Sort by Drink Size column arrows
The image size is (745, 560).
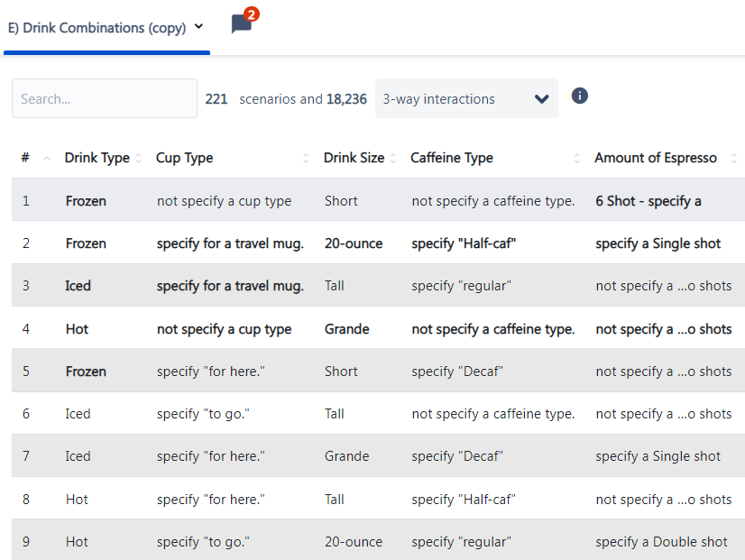pyautogui.click(x=393, y=158)
